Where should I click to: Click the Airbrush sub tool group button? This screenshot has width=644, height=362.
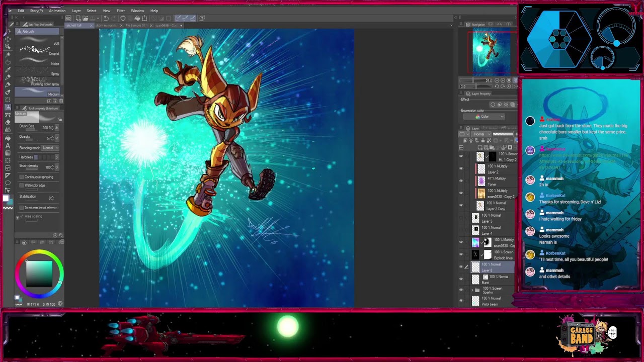pos(37,32)
